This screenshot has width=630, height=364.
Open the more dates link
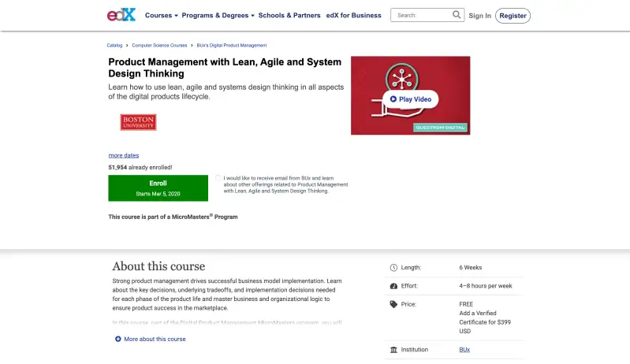pyautogui.click(x=124, y=155)
